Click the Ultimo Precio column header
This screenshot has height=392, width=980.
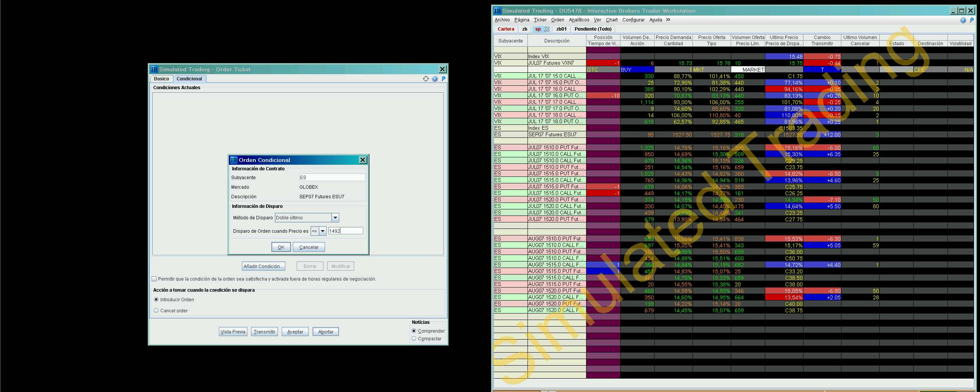coord(784,38)
